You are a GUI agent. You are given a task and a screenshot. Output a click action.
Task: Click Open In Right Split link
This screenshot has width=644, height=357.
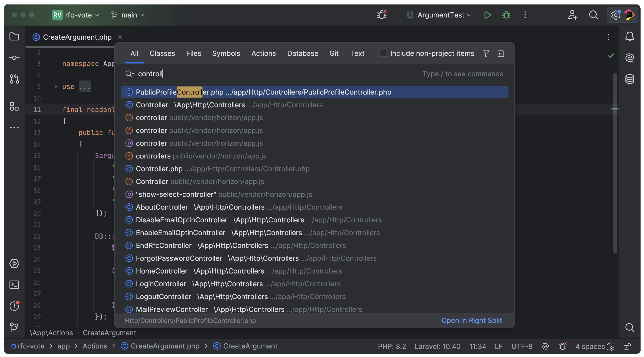tap(472, 321)
